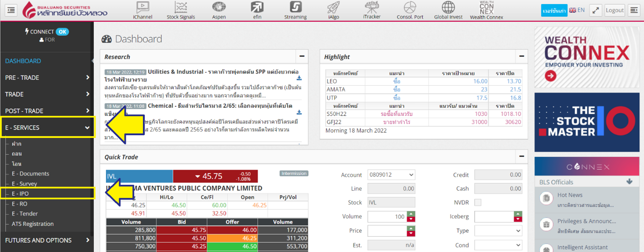Open The Stock Master banner
644x252 pixels.
(587, 122)
